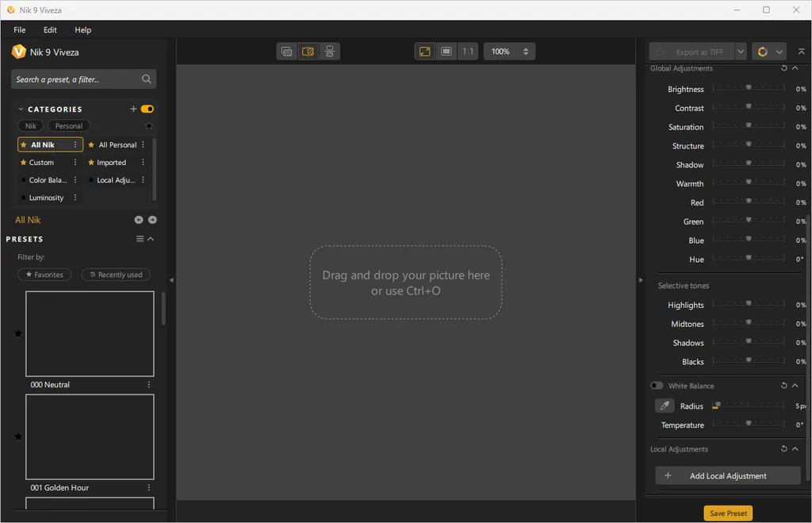Click fill-screen zoom icon
This screenshot has width=812, height=523.
click(x=446, y=52)
